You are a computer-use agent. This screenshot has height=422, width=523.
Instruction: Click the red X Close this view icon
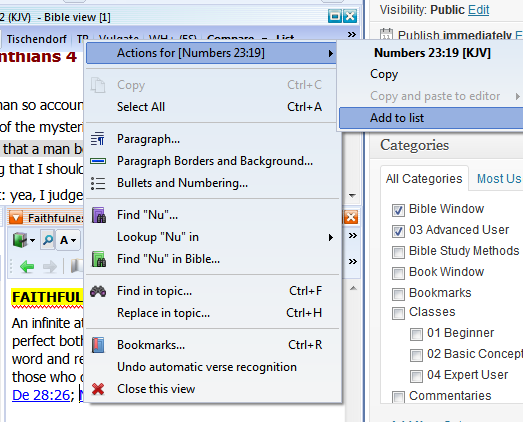(x=98, y=389)
